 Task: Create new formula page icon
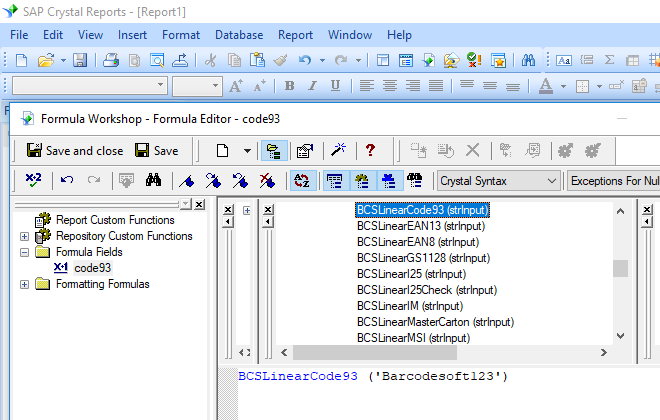[222, 150]
